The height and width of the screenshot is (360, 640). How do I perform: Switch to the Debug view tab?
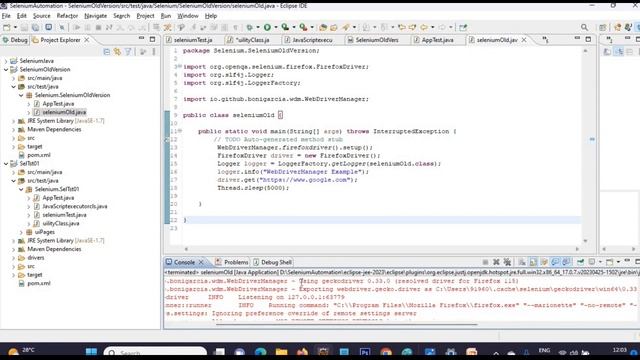pyautogui.click(x=15, y=40)
